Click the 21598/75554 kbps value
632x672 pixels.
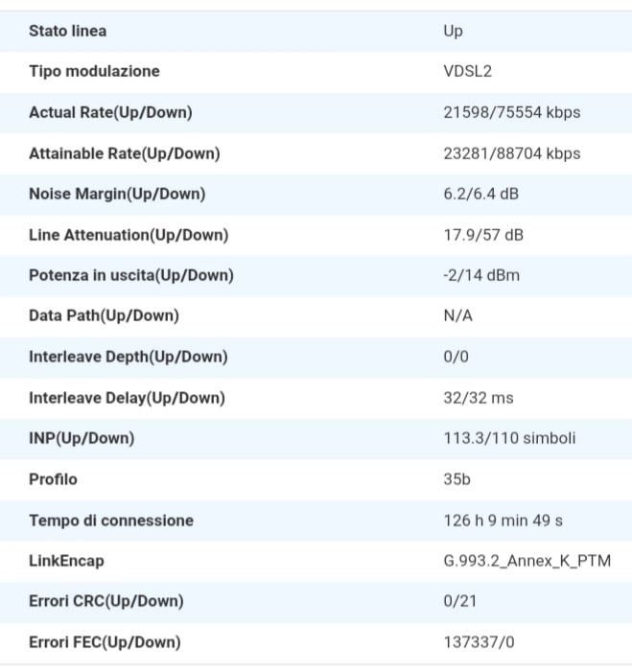[512, 112]
